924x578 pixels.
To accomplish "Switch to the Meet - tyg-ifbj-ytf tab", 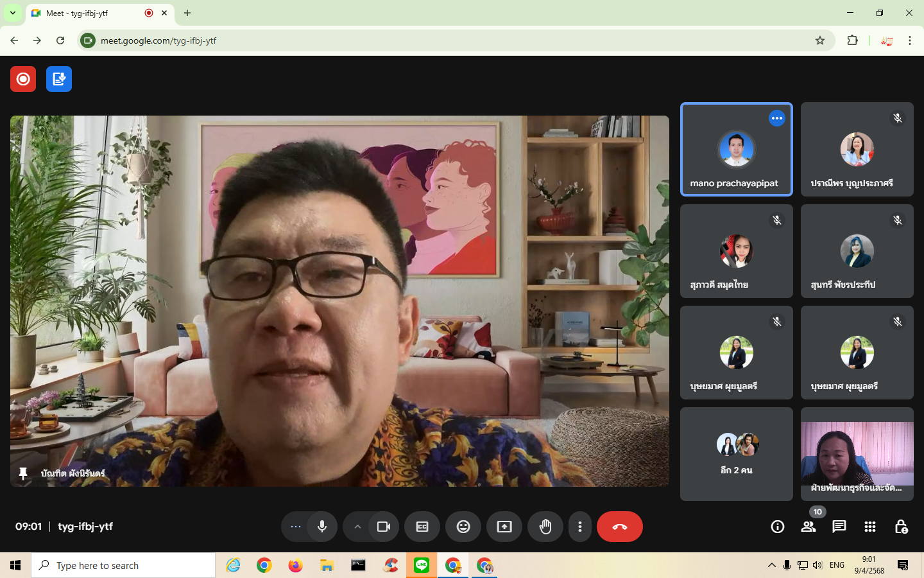I will 99,13.
